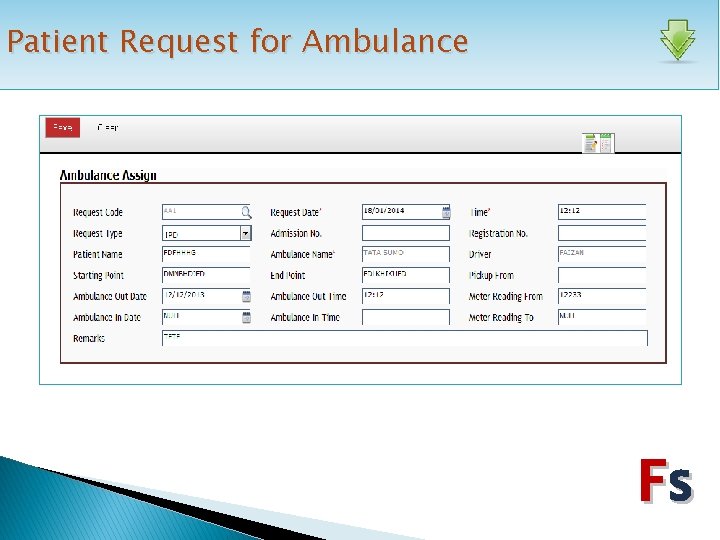720x540 pixels.
Task: Click the Meter Reading To field
Action: 602,317
